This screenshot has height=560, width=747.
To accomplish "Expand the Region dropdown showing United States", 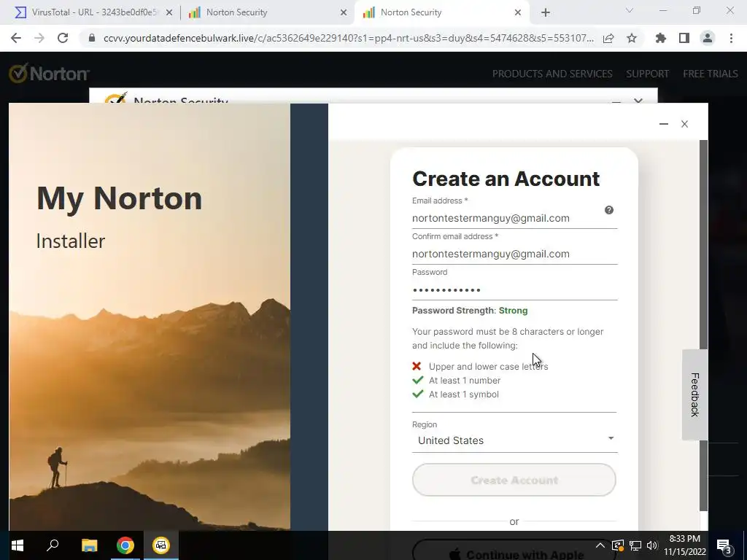I will [514, 440].
